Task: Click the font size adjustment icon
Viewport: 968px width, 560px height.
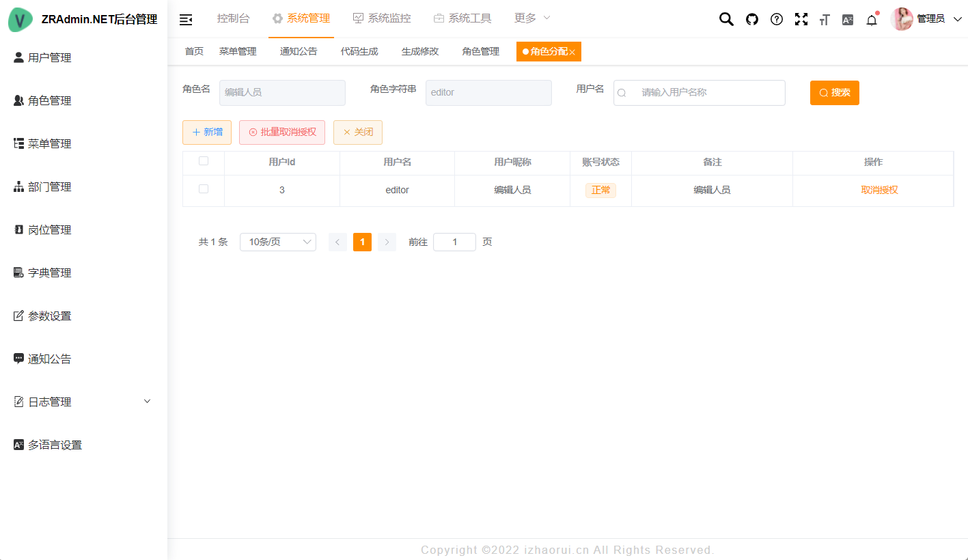Action: 825,19
